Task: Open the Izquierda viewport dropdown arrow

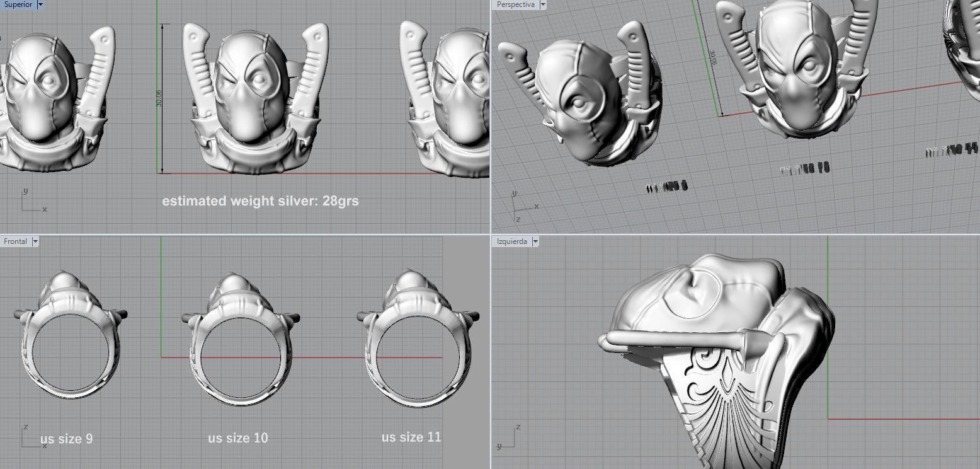Action: pos(535,241)
